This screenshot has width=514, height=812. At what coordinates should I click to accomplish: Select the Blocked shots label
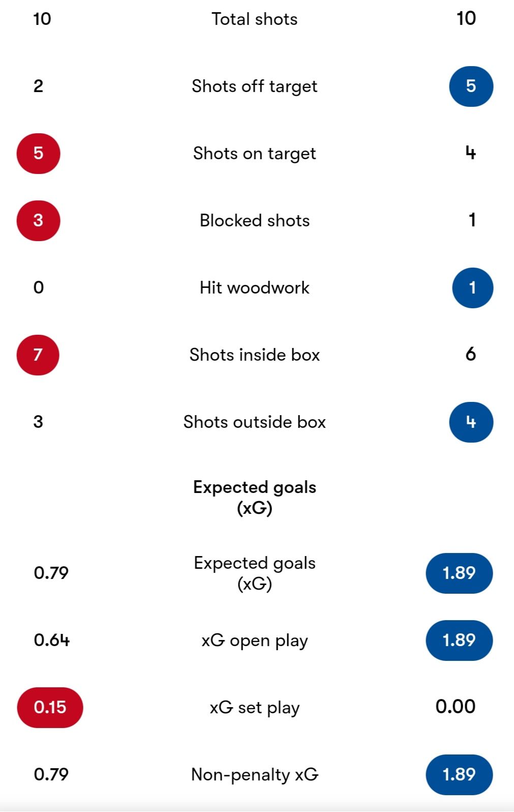point(255,221)
